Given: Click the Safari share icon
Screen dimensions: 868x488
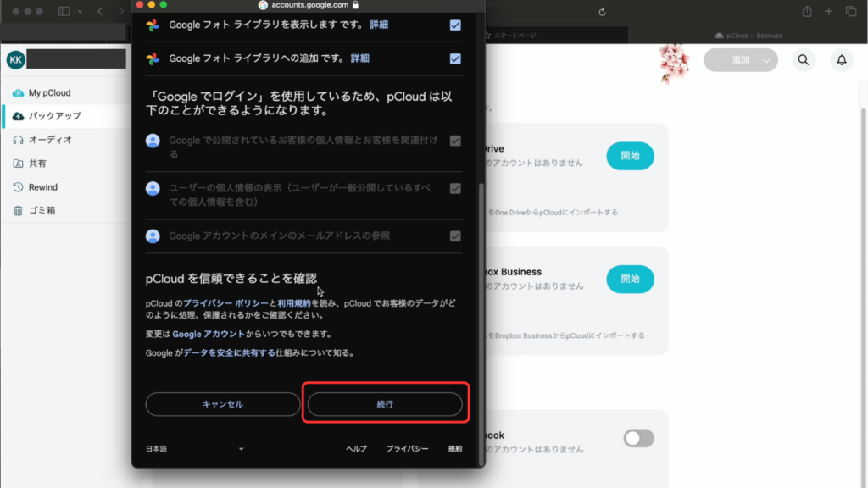Looking at the screenshot, I should pos(807,11).
